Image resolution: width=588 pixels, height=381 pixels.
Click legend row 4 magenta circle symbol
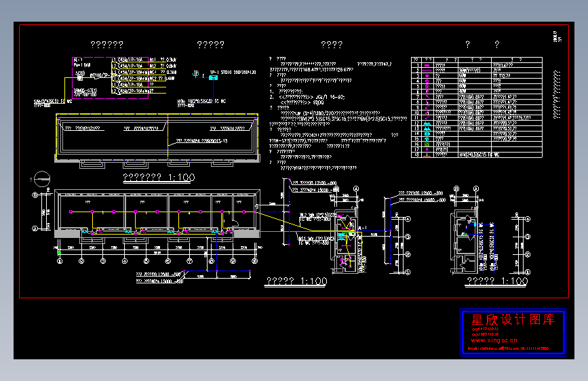point(427,81)
